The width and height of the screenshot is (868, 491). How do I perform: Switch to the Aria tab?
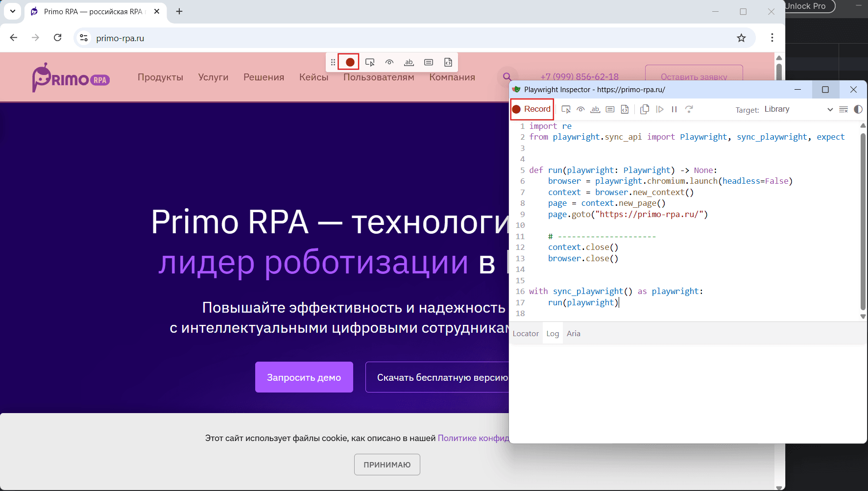tap(574, 334)
